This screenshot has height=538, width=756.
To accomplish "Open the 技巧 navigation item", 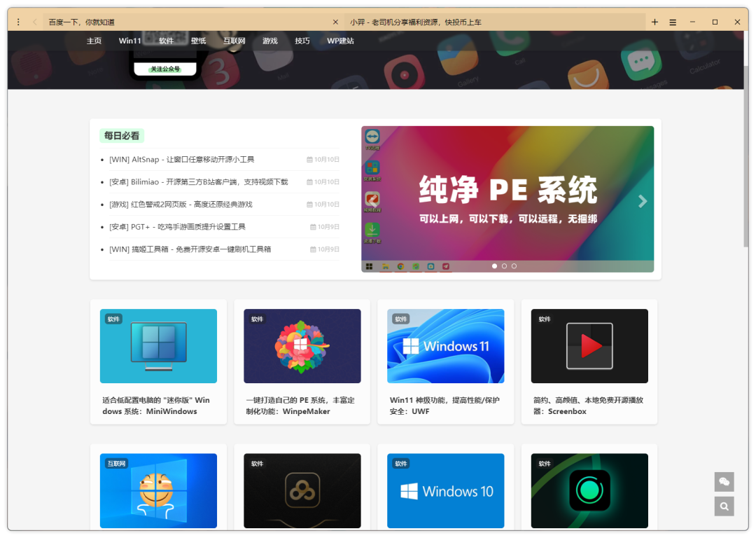I will [302, 41].
